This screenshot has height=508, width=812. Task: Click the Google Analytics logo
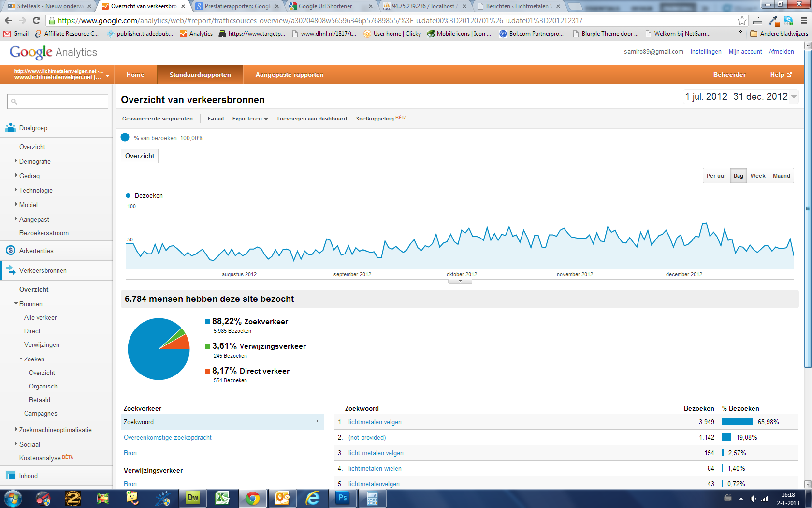click(53, 52)
